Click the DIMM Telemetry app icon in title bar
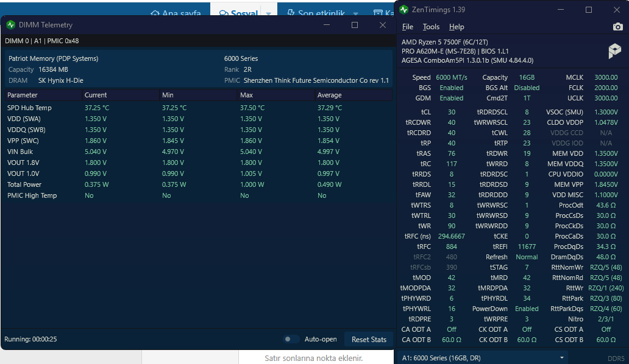 click(x=11, y=25)
